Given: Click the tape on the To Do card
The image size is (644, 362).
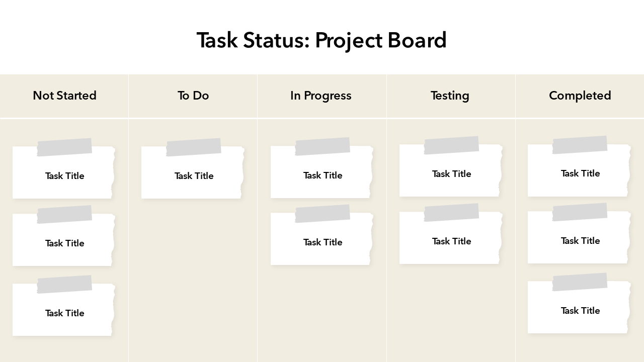Looking at the screenshot, I should (x=194, y=147).
